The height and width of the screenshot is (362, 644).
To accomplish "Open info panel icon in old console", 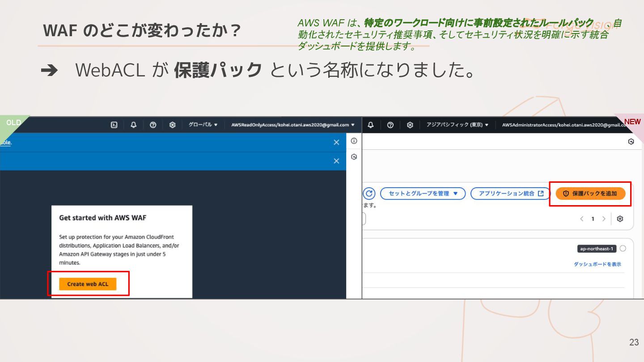I will (354, 141).
